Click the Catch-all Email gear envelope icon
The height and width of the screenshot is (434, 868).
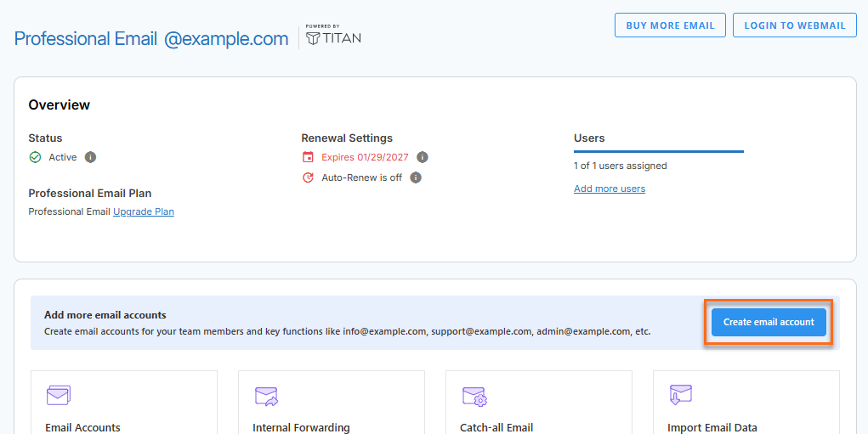(474, 397)
